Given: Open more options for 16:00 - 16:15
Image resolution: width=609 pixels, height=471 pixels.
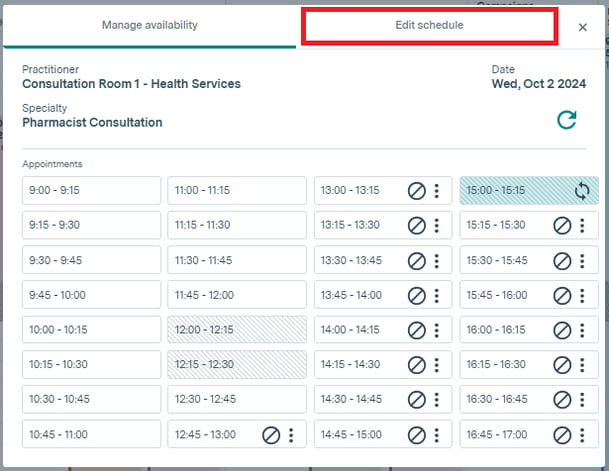Looking at the screenshot, I should [x=582, y=330].
